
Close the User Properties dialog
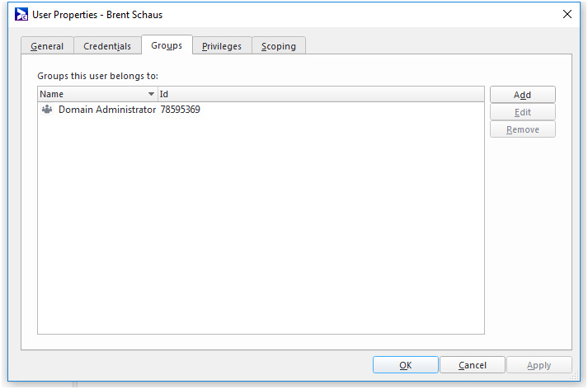567,14
